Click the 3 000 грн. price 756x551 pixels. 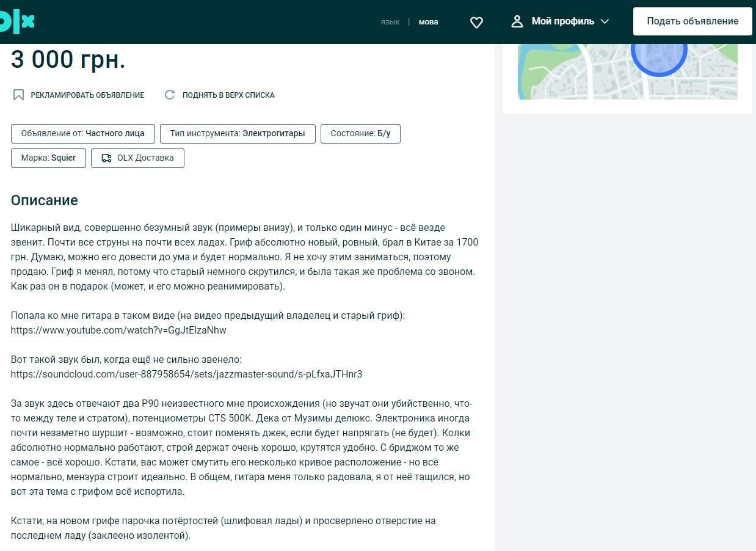click(x=68, y=59)
